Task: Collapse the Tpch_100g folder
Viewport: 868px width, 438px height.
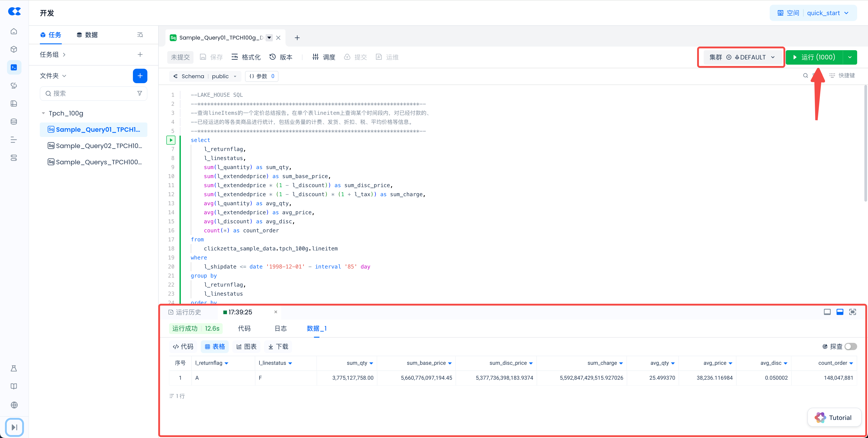Action: [x=43, y=113]
